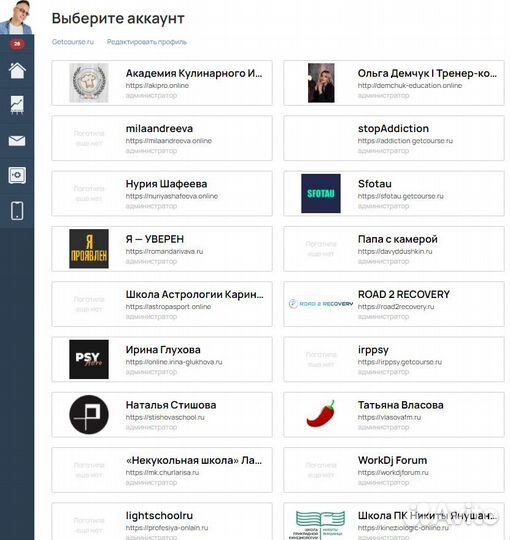Choose ROAD 2 RECOVERY account name
The image size is (510, 540).
pyautogui.click(x=404, y=294)
